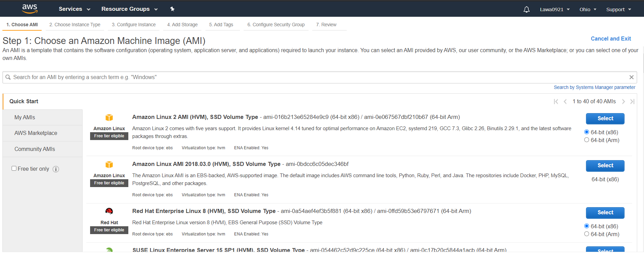Enable the Free tier only checkbox
Screen dimensions: 644x276
click(14, 168)
